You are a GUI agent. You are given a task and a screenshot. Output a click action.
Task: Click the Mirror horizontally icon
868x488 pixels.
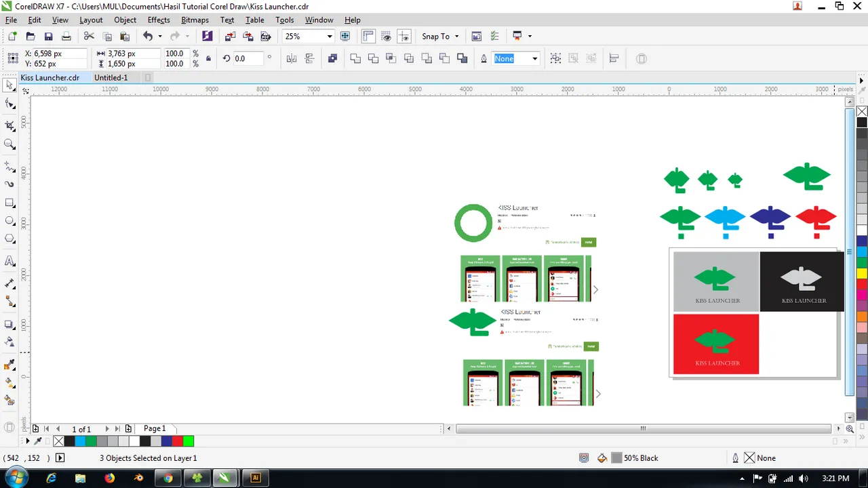coord(292,59)
